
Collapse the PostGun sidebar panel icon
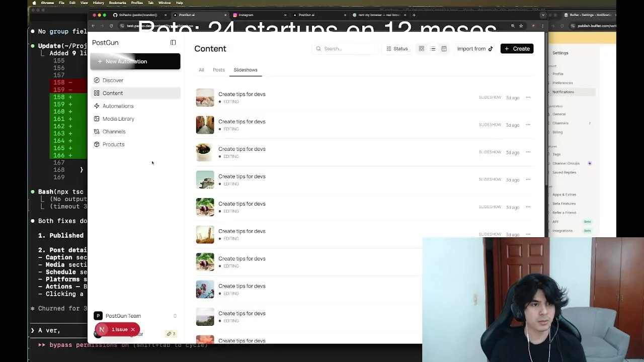click(x=173, y=43)
